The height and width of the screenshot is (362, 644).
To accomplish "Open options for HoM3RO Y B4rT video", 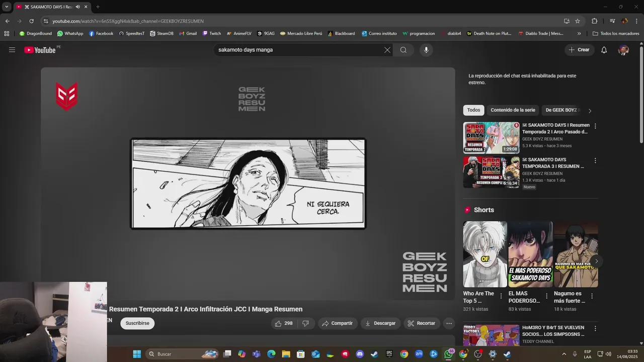I will click(x=595, y=328).
